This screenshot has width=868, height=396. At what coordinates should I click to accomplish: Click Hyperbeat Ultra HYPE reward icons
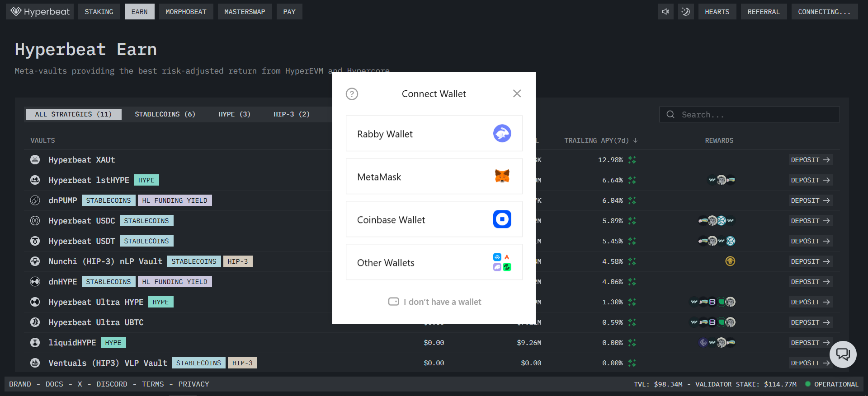[713, 302]
